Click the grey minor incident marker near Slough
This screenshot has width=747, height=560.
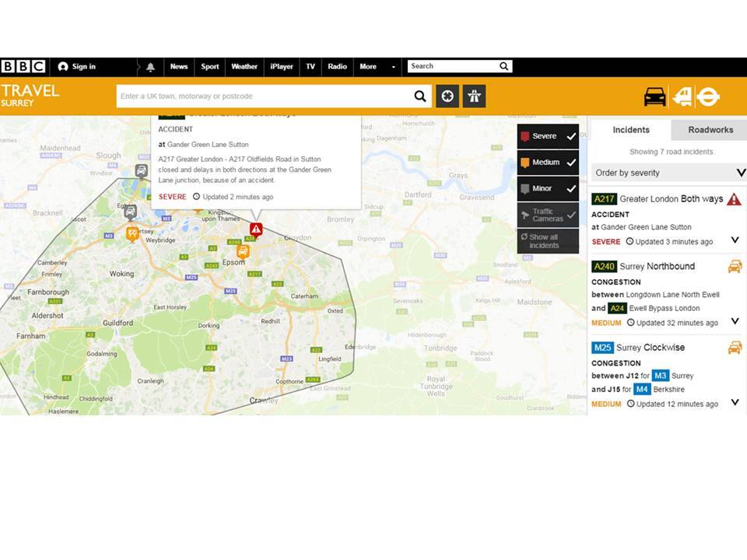pyautogui.click(x=141, y=170)
